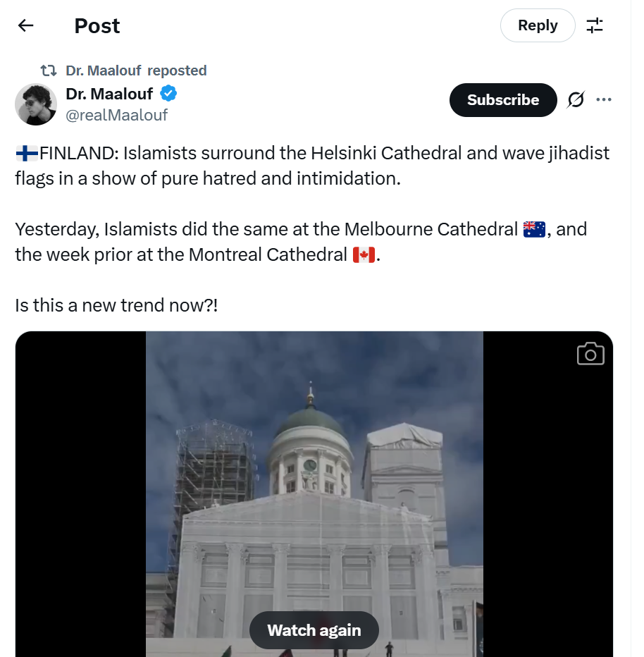Image resolution: width=644 pixels, height=657 pixels.
Task: Click the repost arrows icon
Action: (x=49, y=70)
